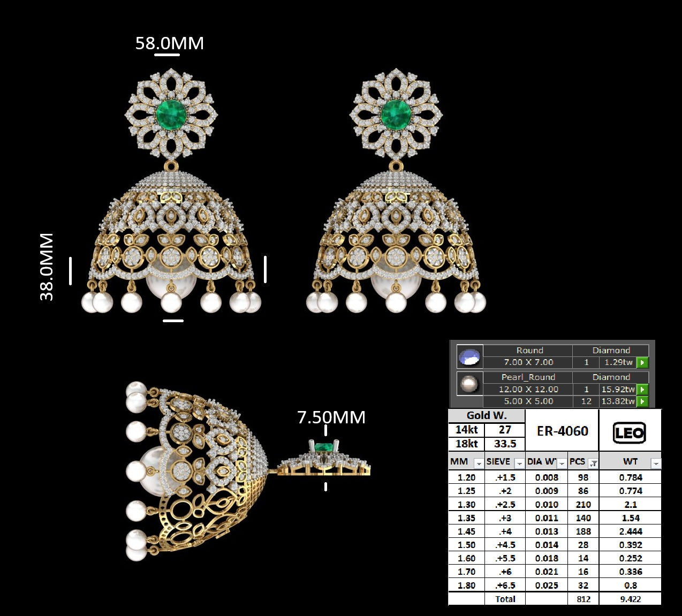Select the ER-4060 design code cell
This screenshot has width=682, height=616.
pyautogui.click(x=562, y=431)
